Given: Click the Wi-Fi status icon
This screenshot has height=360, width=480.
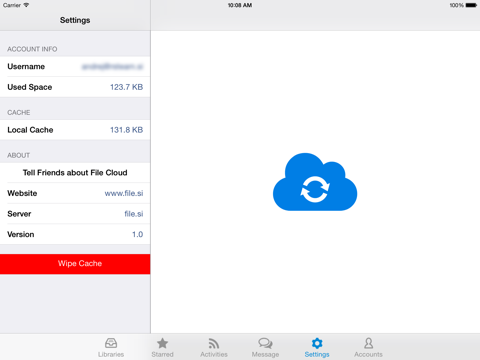Looking at the screenshot, I should click(x=26, y=5).
